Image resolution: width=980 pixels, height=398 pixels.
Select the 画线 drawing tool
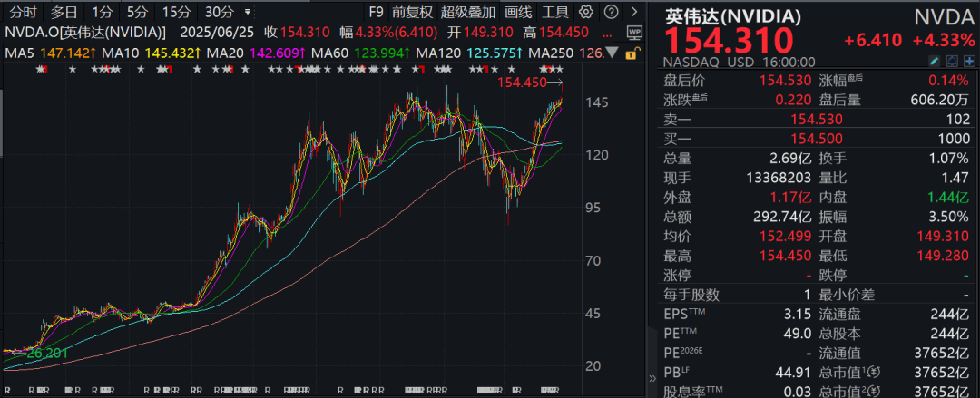tap(518, 12)
